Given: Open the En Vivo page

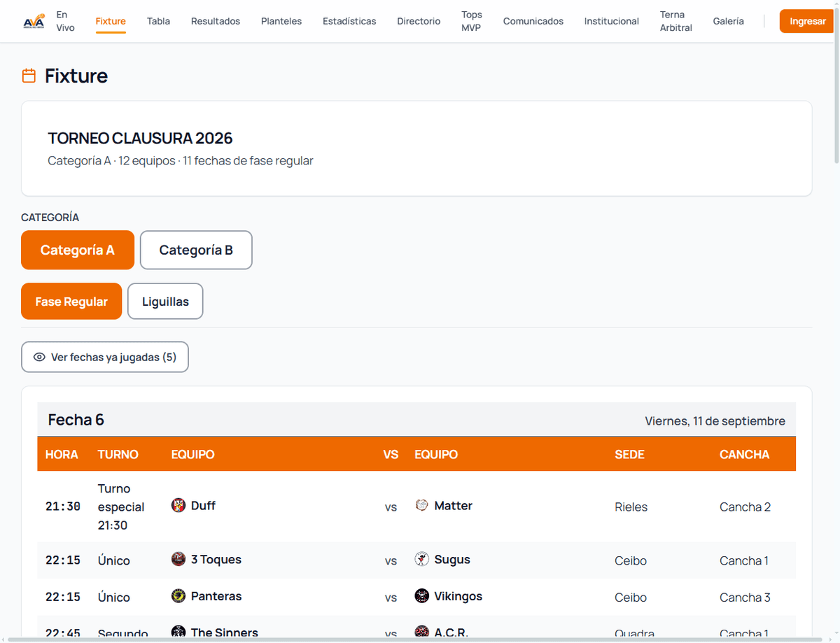Looking at the screenshot, I should tap(66, 21).
